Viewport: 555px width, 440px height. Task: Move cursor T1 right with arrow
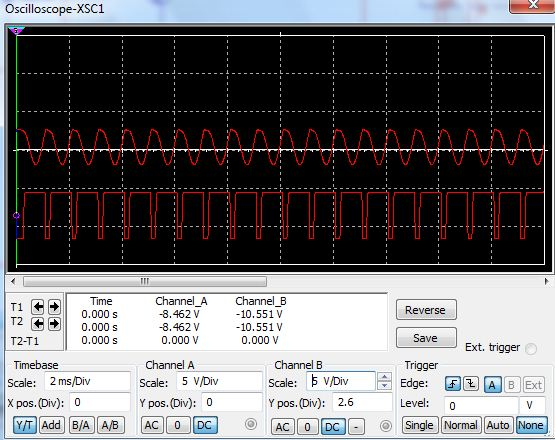click(54, 307)
